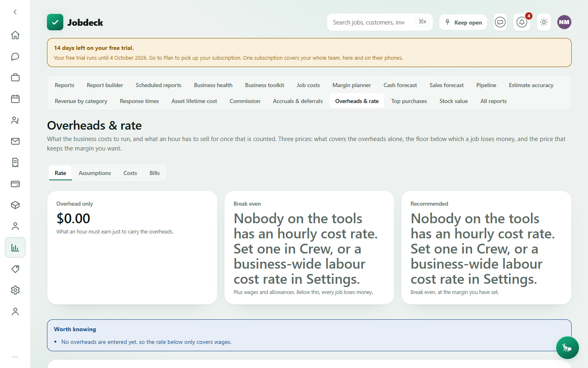Viewport: 588px width, 368px height.
Task: Open the Asset lifetime cost tab
Action: [x=194, y=101]
